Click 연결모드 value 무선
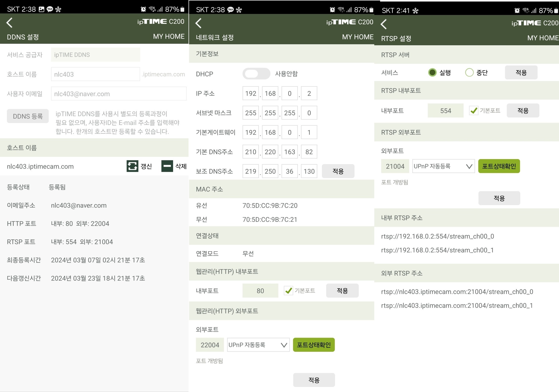 (248, 253)
